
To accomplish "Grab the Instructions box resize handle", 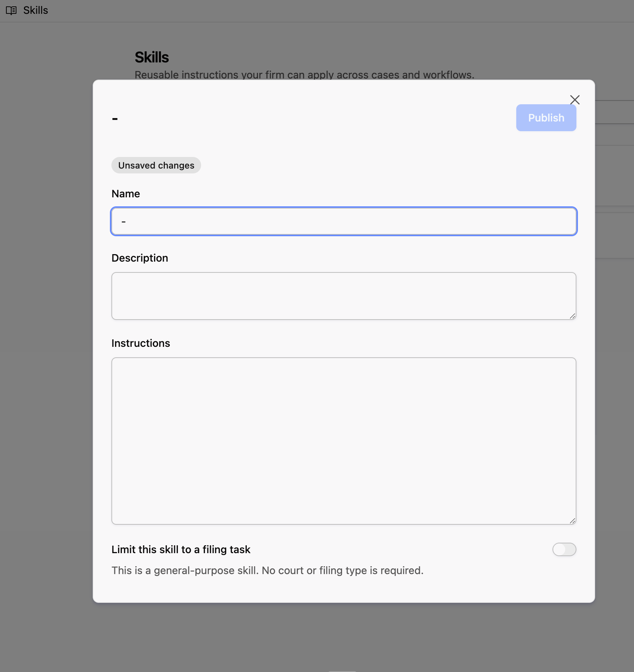I will pos(572,521).
